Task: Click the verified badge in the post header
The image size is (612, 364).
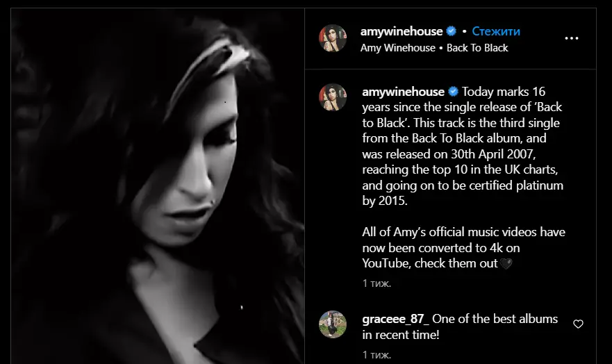Action: pyautogui.click(x=452, y=31)
